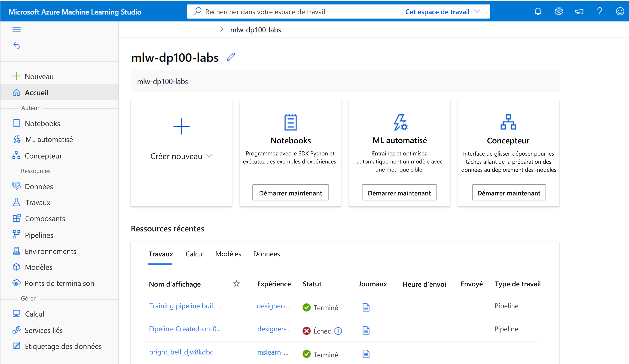The image size is (629, 364).
Task: Click the Concepteur card icon
Action: (508, 122)
